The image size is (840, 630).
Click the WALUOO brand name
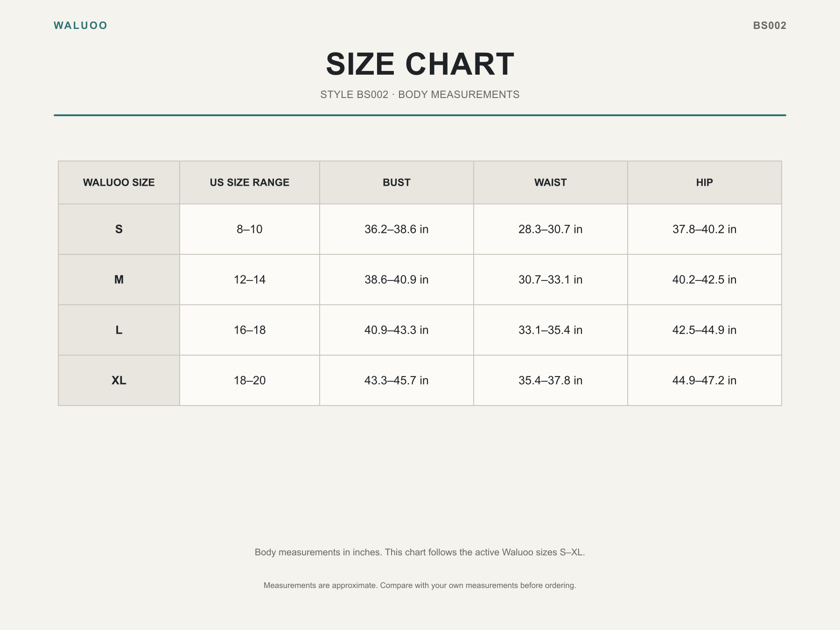click(80, 26)
